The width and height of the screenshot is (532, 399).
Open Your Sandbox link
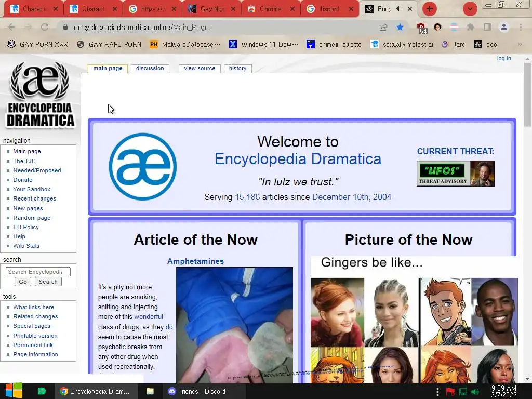coord(32,189)
